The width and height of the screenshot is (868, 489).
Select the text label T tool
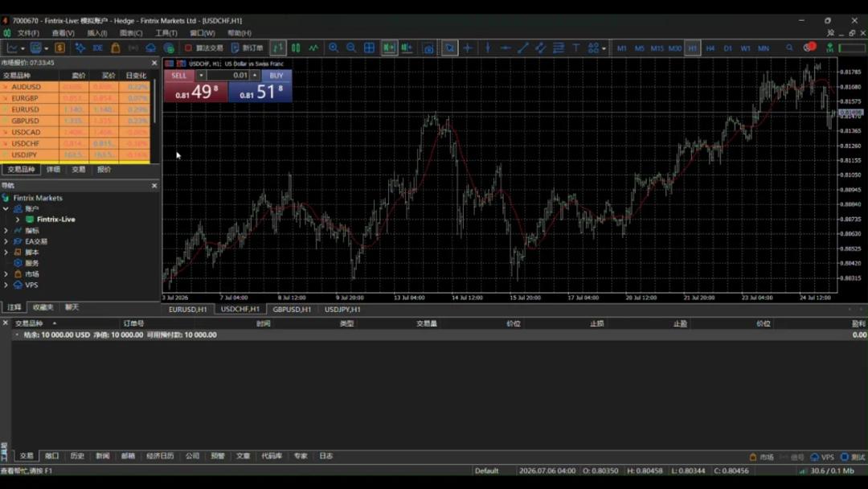[575, 48]
